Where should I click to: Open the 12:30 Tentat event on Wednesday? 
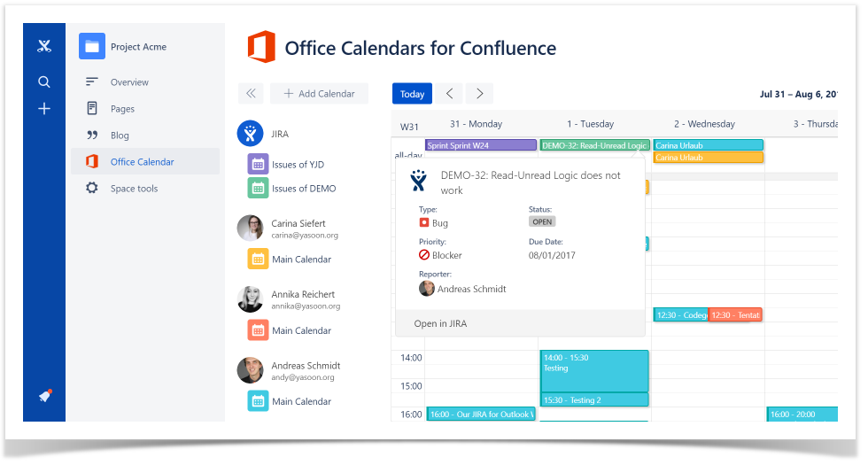735,314
